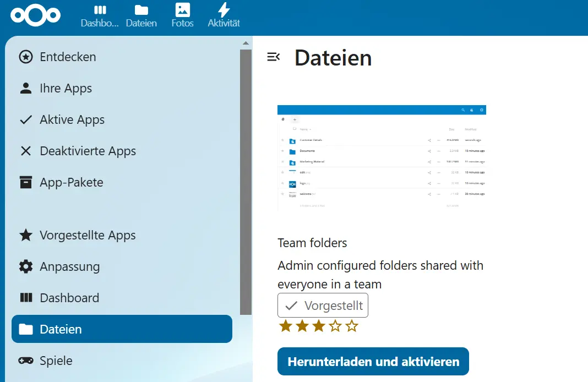Select the highlighted Dateien sidebar category
The width and height of the screenshot is (588, 382).
[x=122, y=329]
